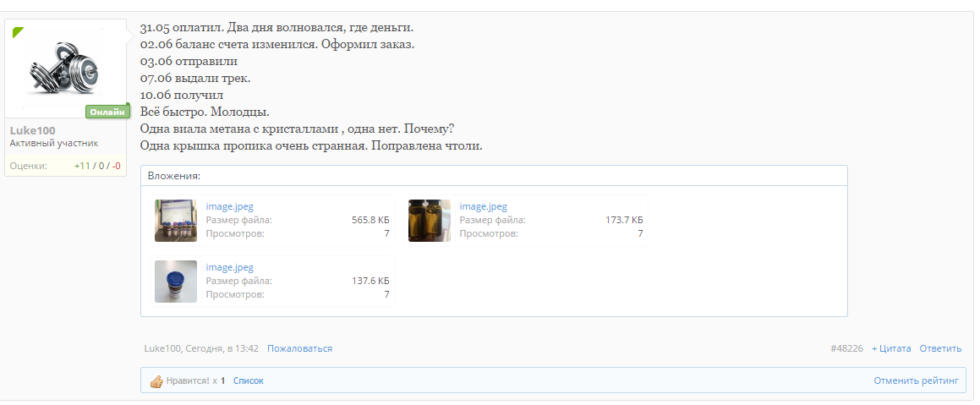Open the vials-on-table attachment thumbnail
Screen dimensions: 980x405
click(175, 221)
